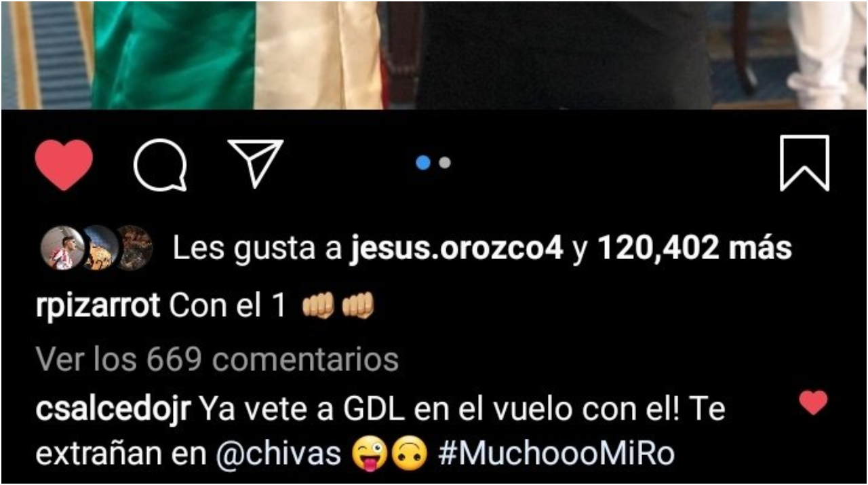The image size is (868, 485).
Task: Tap the post photo above the icons
Action: click(x=434, y=54)
